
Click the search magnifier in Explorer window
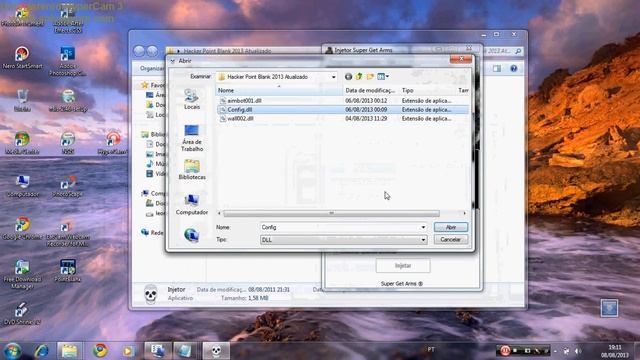(x=518, y=51)
